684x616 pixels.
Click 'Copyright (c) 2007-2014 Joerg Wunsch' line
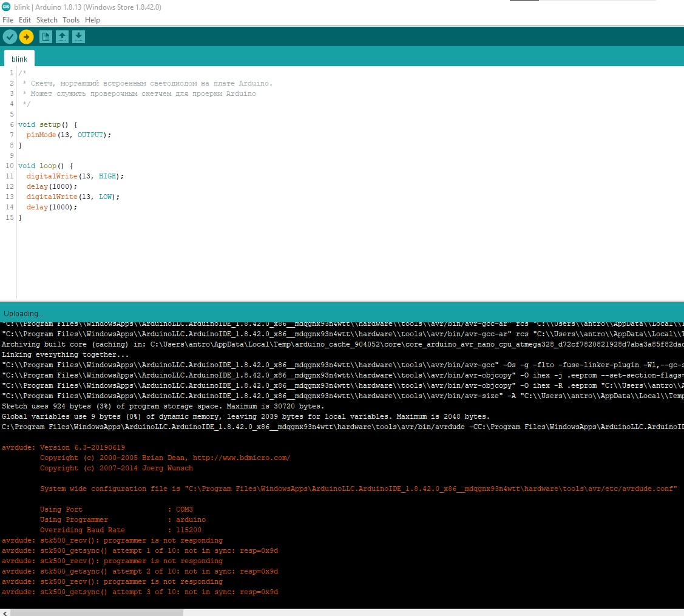pos(117,468)
